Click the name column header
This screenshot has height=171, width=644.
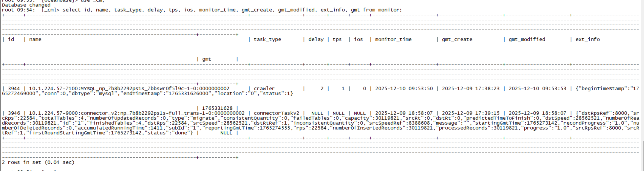point(35,39)
